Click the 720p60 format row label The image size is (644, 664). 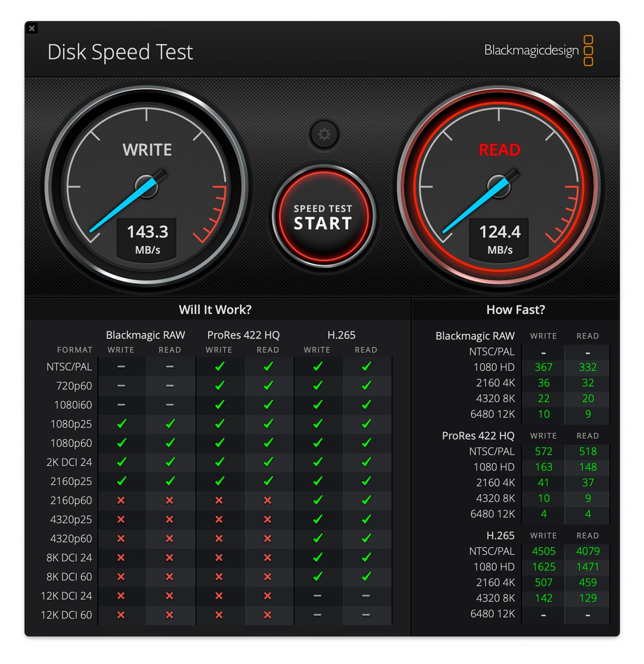click(x=74, y=386)
